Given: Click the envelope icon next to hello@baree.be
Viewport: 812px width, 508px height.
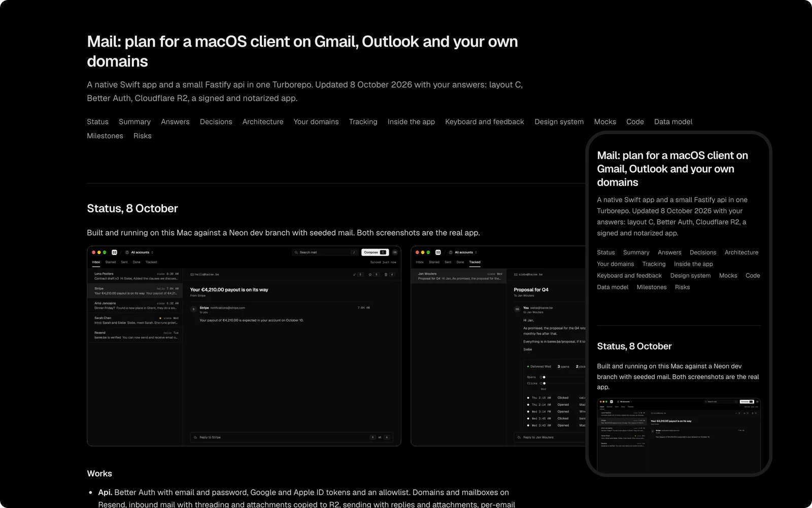Looking at the screenshot, I should pyautogui.click(x=192, y=274).
